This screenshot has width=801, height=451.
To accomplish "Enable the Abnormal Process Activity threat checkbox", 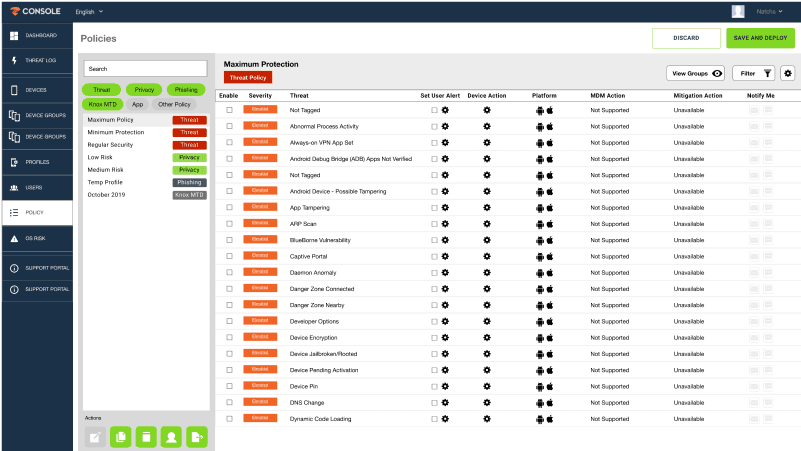I will tap(229, 126).
